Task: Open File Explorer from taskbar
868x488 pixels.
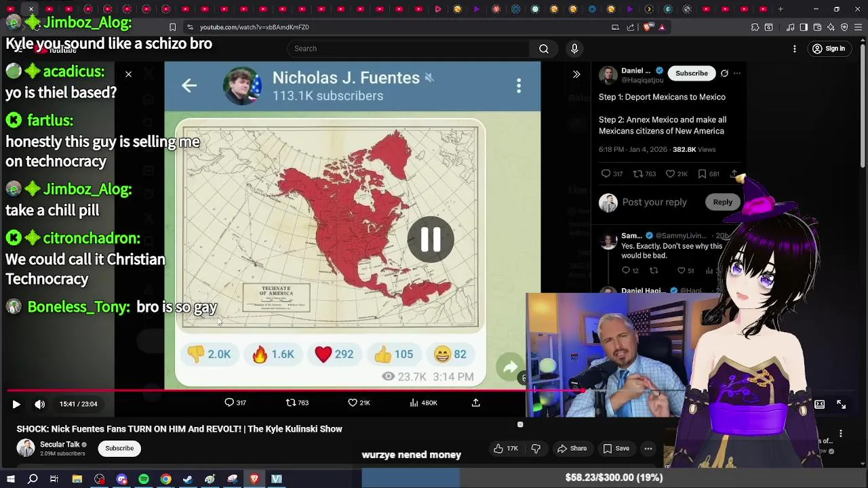Action: [x=77, y=479]
